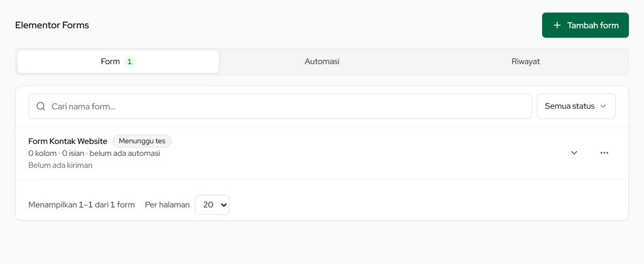Click the '0 kolom · 0 isian' summary text
The height and width of the screenshot is (264, 644).
[56, 153]
